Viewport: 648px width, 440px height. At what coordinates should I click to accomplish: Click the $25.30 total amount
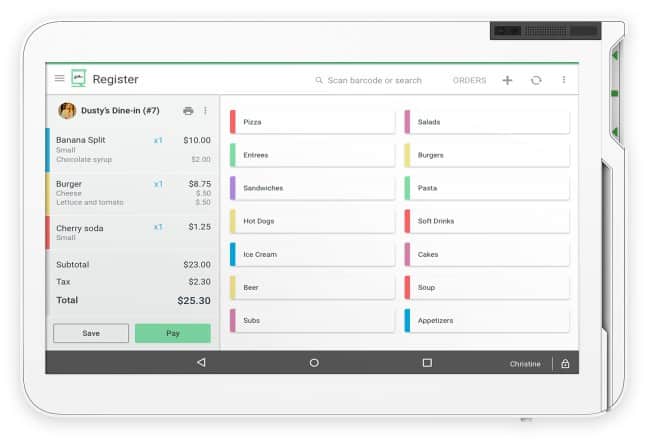coord(194,300)
